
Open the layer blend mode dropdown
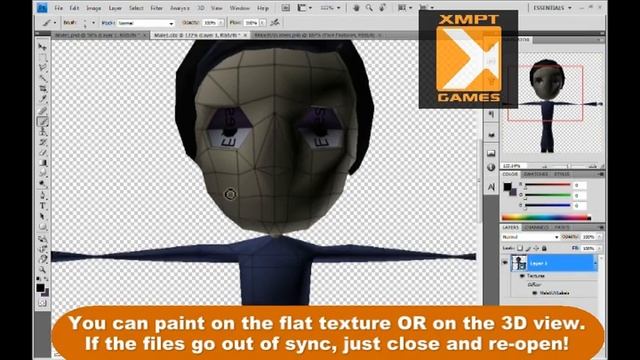click(x=531, y=237)
